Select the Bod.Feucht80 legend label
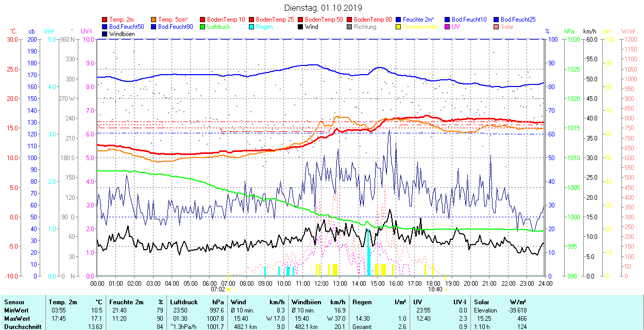This screenshot has width=644, height=330. coord(175,27)
